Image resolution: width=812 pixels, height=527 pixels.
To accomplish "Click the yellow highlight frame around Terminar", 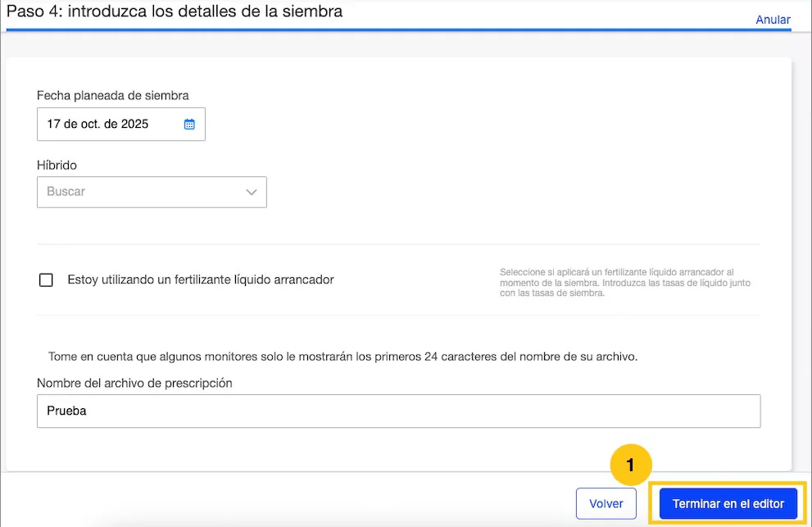I will click(728, 484).
